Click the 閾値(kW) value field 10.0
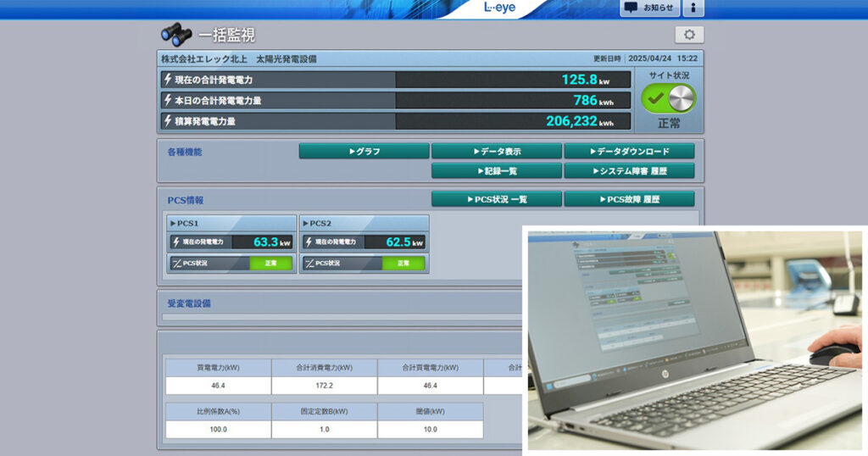 pos(430,430)
